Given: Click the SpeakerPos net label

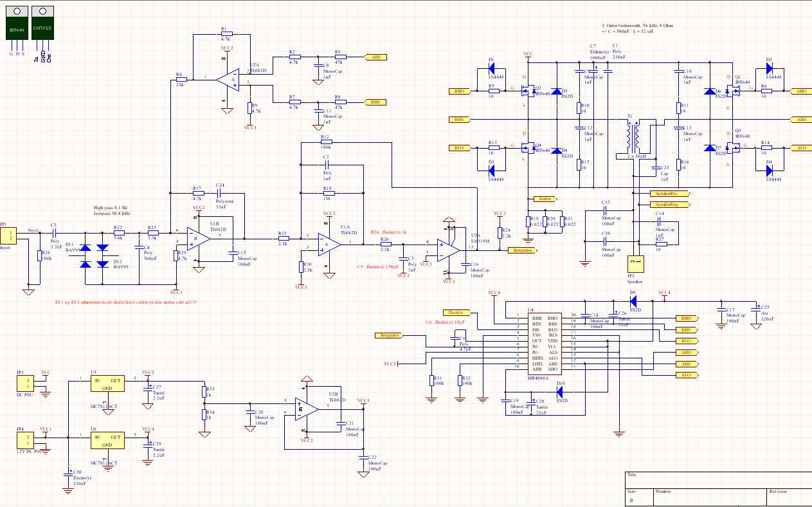Looking at the screenshot, I should [665, 194].
